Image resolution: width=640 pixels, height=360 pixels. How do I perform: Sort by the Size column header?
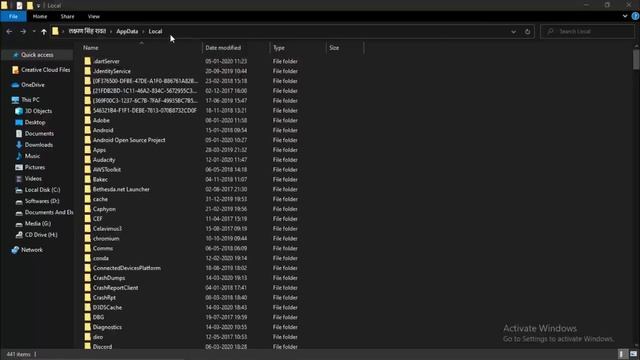[334, 48]
